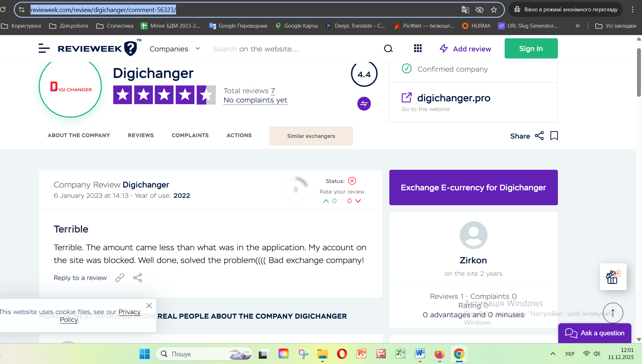This screenshot has width=642, height=364.
Task: Expand the Companies dropdown
Action: pyautogui.click(x=175, y=49)
